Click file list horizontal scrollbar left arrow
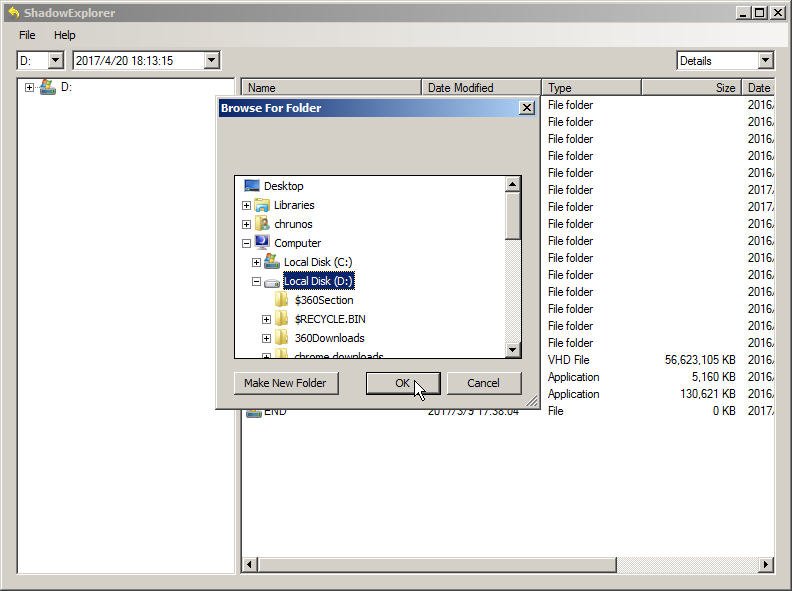This screenshot has height=591, width=792. tap(249, 564)
